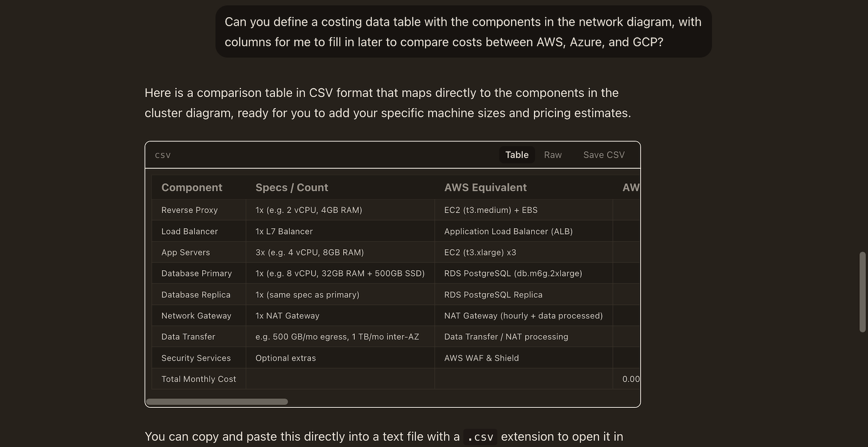
Task: Click the Save CSV button
Action: 604,155
